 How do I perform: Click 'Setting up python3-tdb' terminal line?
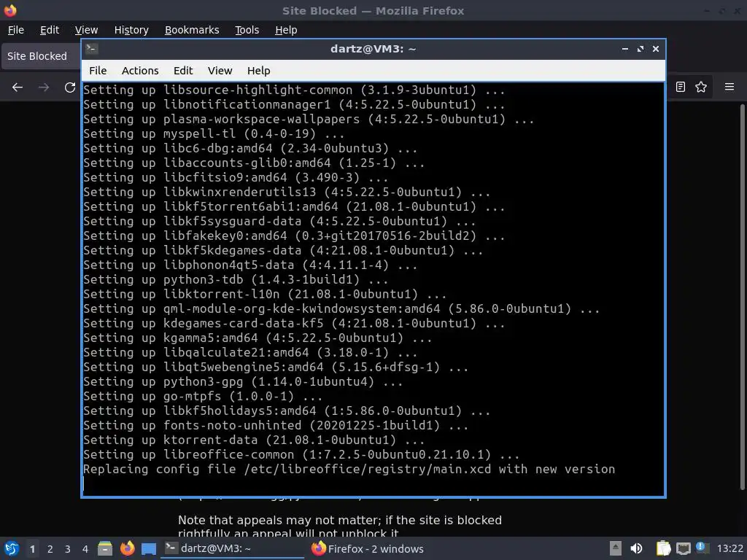pyautogui.click(x=236, y=279)
